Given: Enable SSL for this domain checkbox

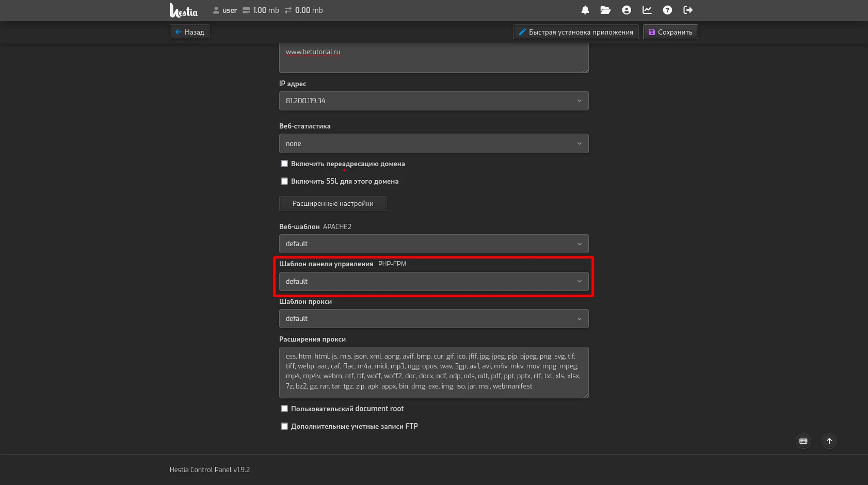Looking at the screenshot, I should [x=284, y=181].
